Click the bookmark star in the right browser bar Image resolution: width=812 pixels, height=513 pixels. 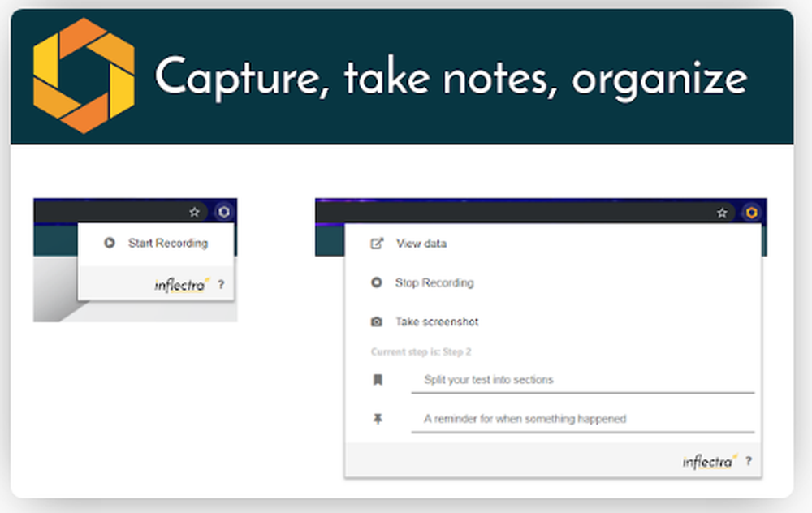[x=722, y=213]
